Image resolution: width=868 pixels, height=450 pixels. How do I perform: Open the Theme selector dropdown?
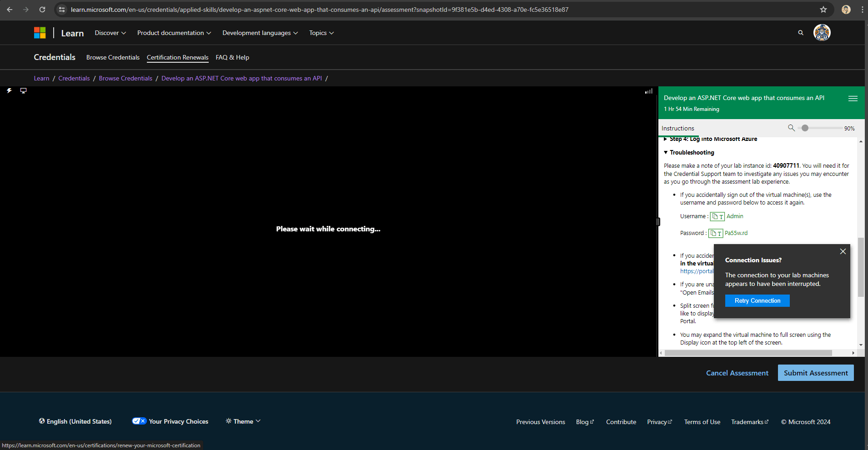243,421
